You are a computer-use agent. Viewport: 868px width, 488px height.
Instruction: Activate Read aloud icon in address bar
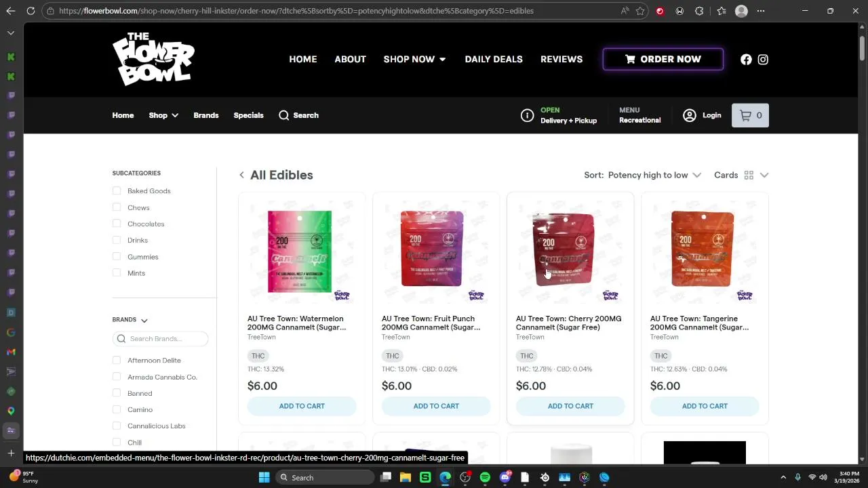(x=625, y=11)
